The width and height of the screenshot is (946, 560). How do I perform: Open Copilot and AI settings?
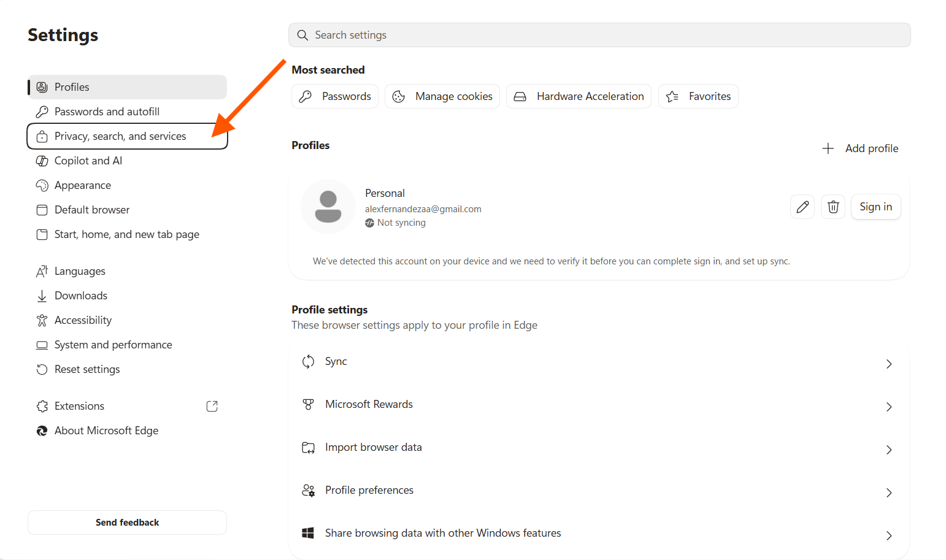(x=127, y=161)
